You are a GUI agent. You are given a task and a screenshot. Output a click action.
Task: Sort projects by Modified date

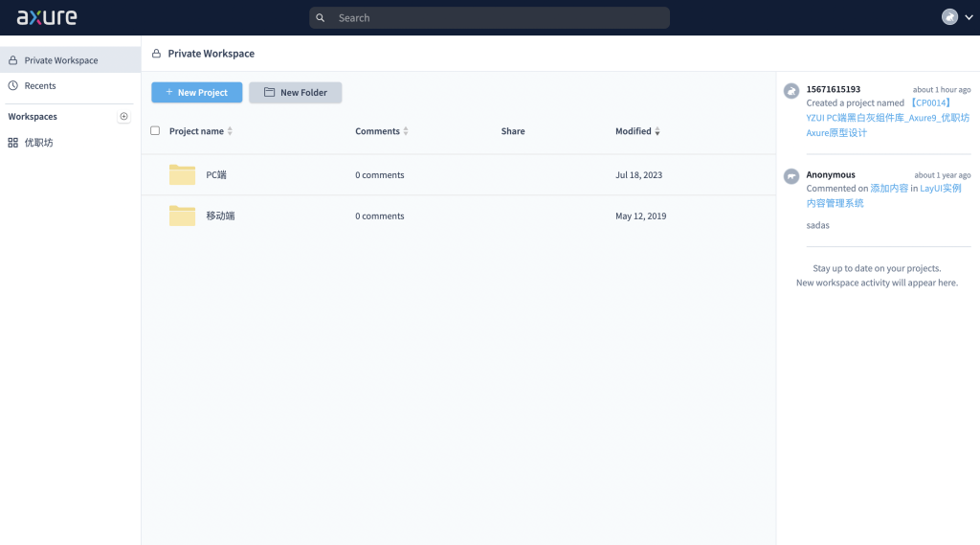point(637,131)
